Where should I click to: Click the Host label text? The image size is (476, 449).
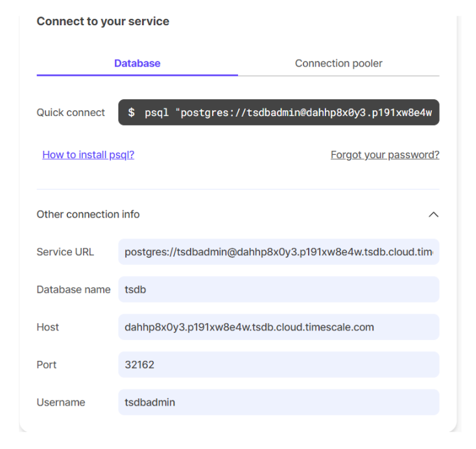coord(48,327)
